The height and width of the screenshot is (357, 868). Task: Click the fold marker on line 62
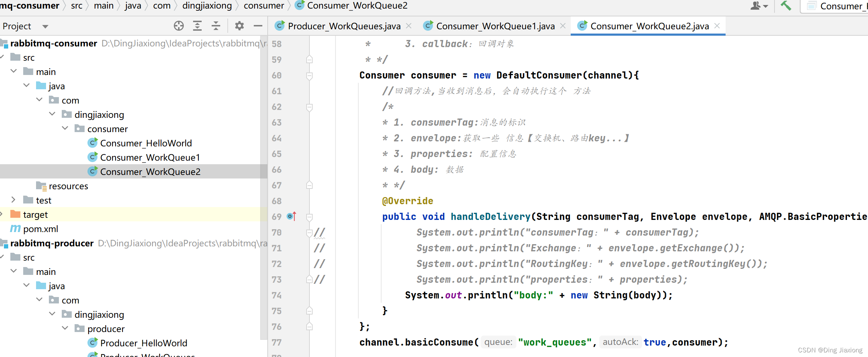(x=309, y=107)
